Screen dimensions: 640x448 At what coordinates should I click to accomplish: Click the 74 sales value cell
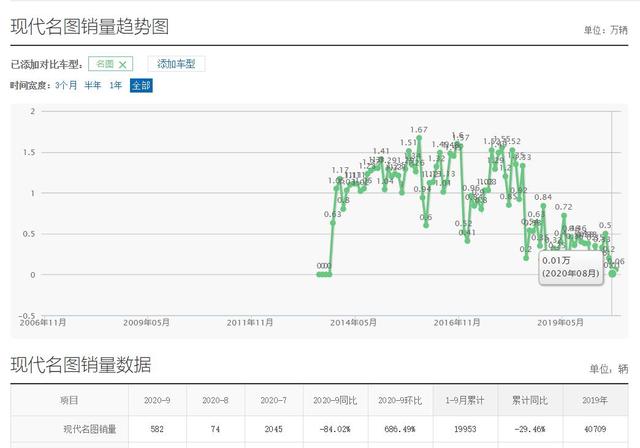215,429
